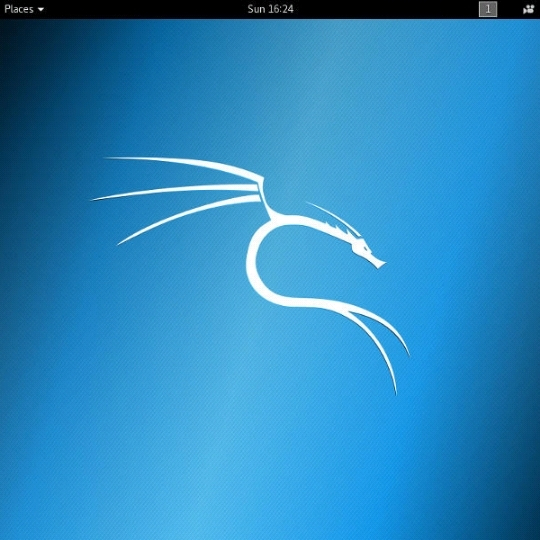Image resolution: width=540 pixels, height=540 pixels.
Task: Expand the Places dropdown arrow
Action: point(41,10)
